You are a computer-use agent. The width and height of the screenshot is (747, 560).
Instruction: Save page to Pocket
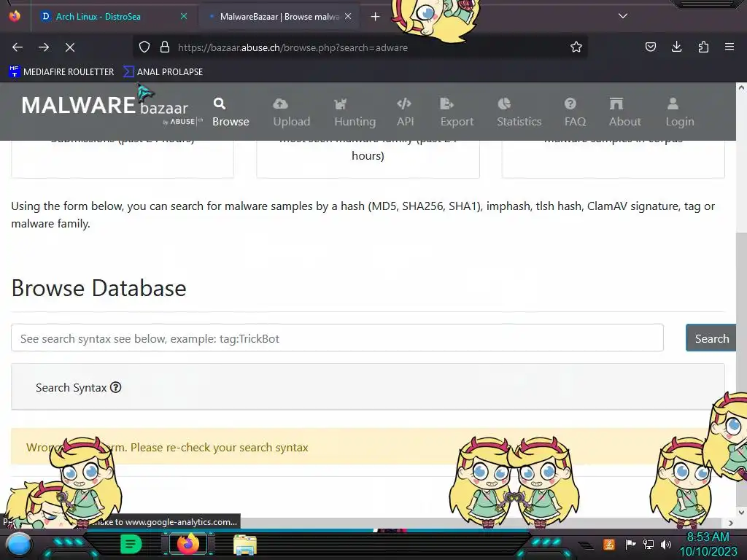pyautogui.click(x=650, y=47)
